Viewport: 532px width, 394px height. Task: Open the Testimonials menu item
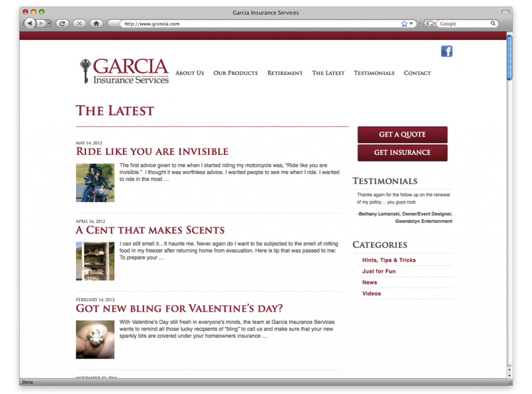click(x=374, y=73)
